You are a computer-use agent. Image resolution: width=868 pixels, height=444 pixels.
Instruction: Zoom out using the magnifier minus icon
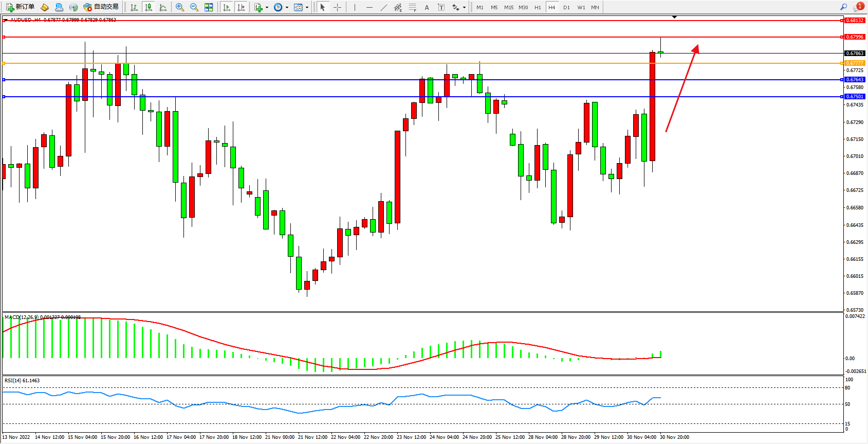[194, 7]
